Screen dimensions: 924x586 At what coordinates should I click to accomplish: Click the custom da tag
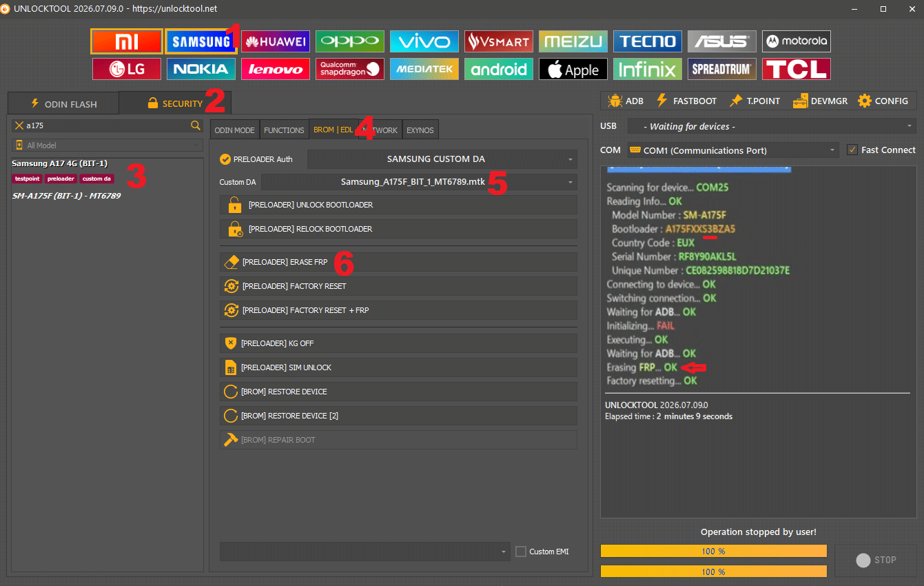point(96,179)
